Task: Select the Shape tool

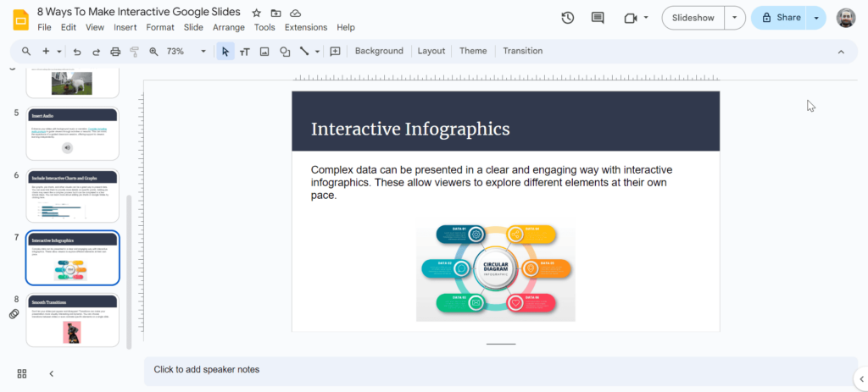Action: pos(284,52)
